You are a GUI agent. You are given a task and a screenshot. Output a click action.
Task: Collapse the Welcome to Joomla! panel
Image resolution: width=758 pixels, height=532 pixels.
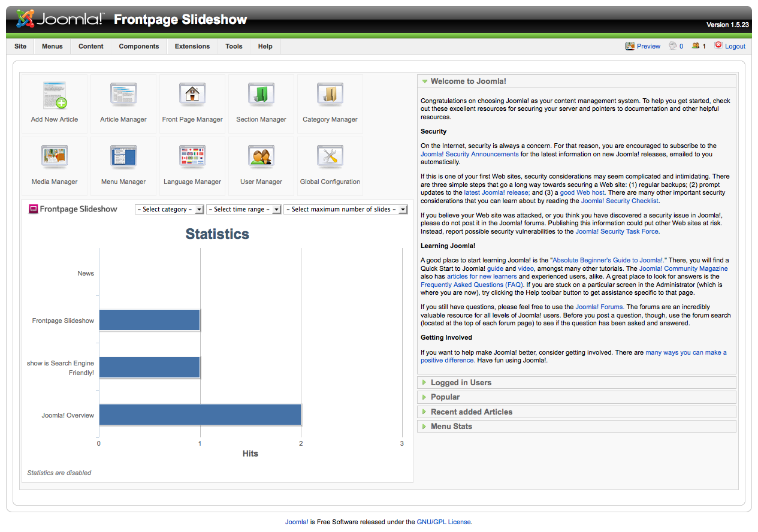[576, 81]
